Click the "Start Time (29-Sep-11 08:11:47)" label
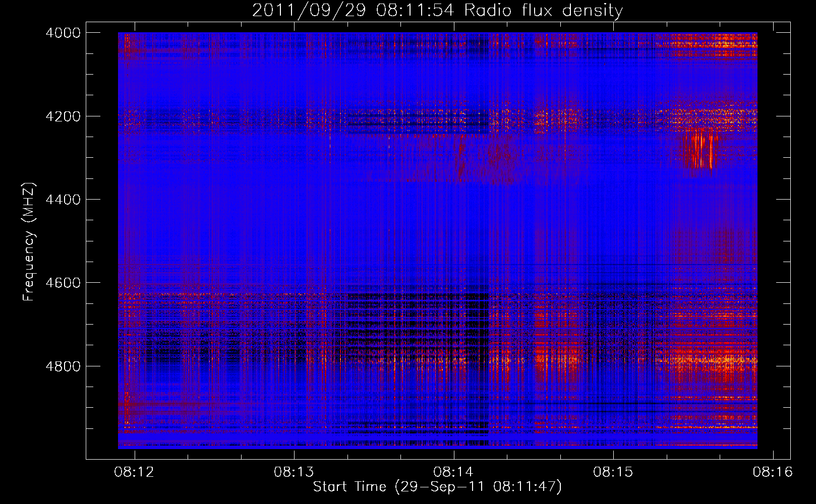The image size is (816, 504). tap(437, 487)
